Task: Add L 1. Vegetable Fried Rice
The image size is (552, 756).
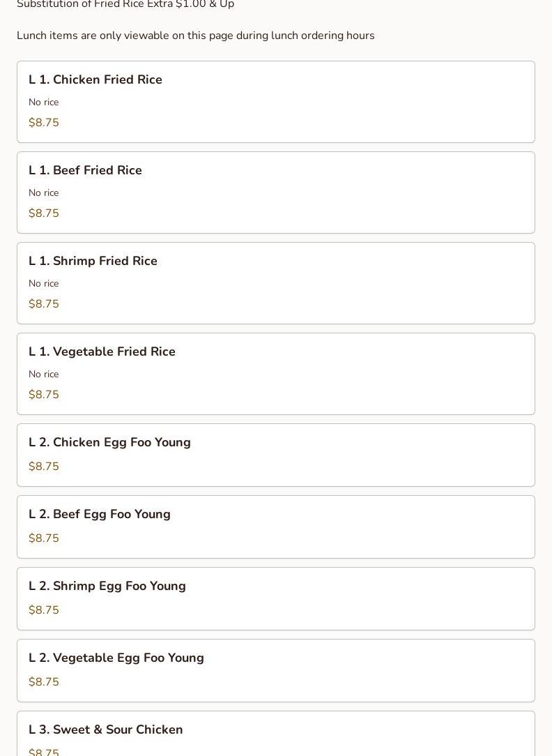Action: [102, 352]
